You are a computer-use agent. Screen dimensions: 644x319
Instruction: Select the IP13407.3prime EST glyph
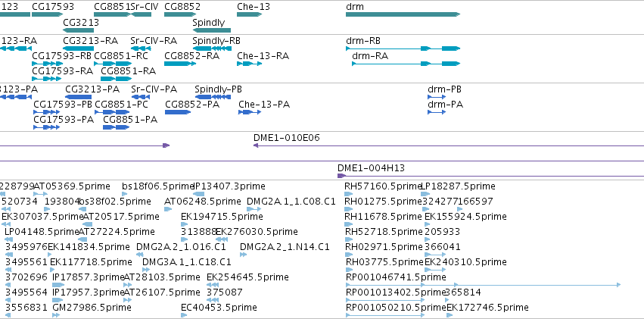point(199,194)
